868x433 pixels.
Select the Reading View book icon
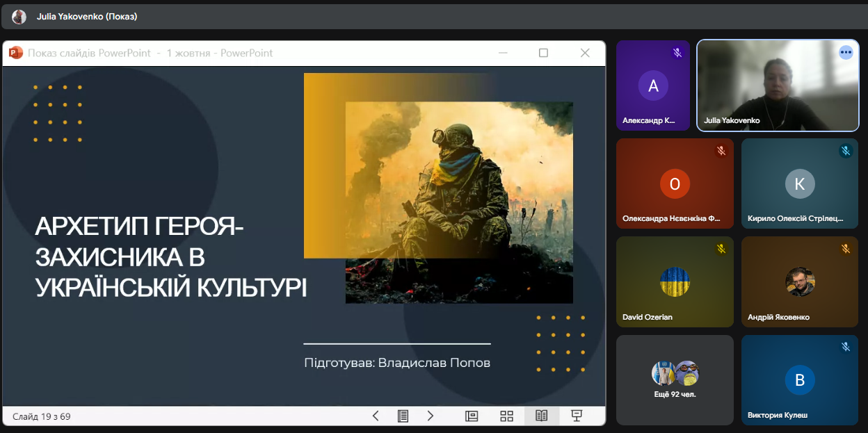[541, 416]
